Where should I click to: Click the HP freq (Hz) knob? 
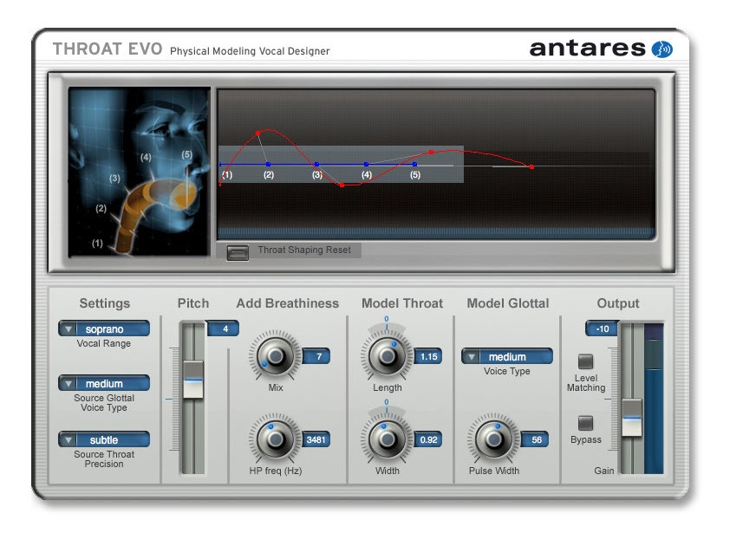[276, 439]
